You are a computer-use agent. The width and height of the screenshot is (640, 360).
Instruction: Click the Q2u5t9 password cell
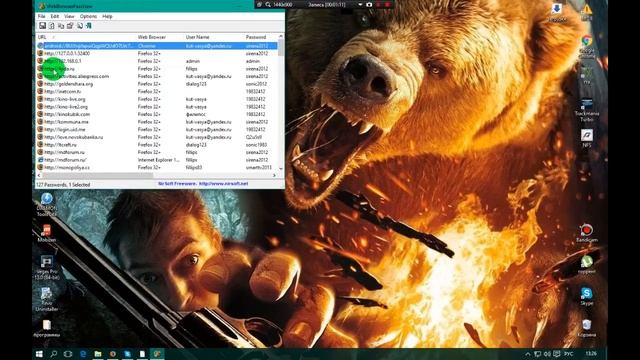coord(253,137)
